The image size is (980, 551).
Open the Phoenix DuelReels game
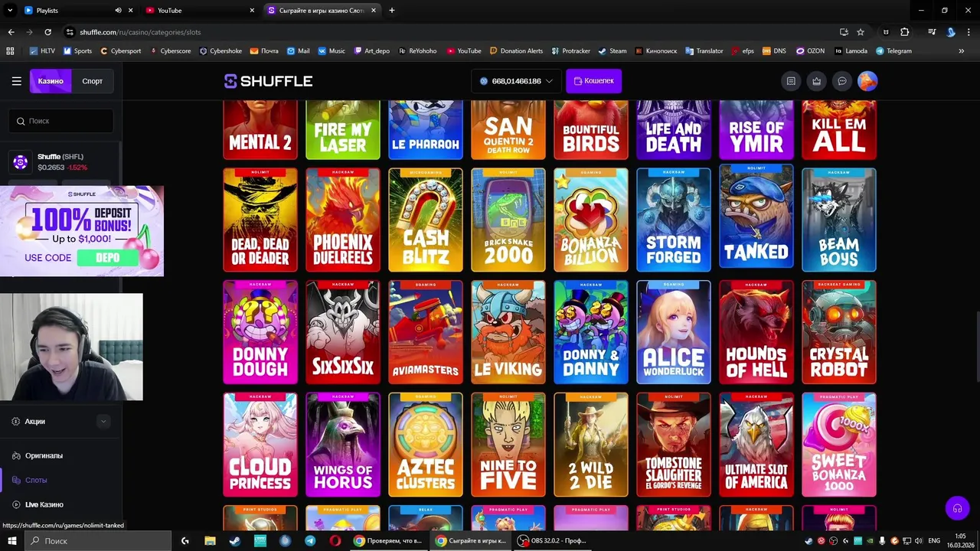point(343,220)
